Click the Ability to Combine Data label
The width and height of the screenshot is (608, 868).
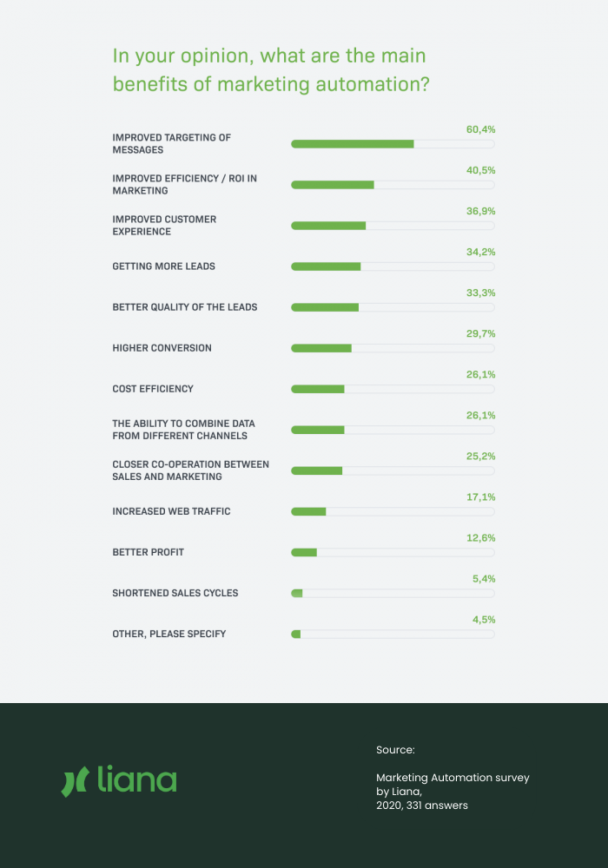(184, 430)
